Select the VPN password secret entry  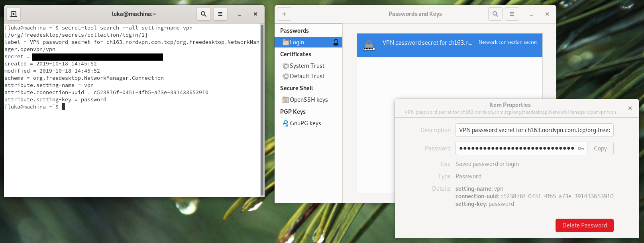[450, 45]
